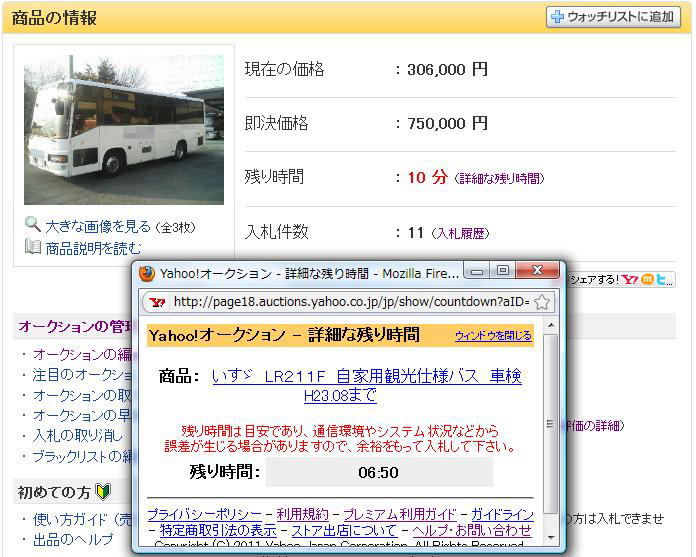Click the 評価の詳細 link behind popup
Viewport: 696px width, 557px height.
click(x=594, y=426)
